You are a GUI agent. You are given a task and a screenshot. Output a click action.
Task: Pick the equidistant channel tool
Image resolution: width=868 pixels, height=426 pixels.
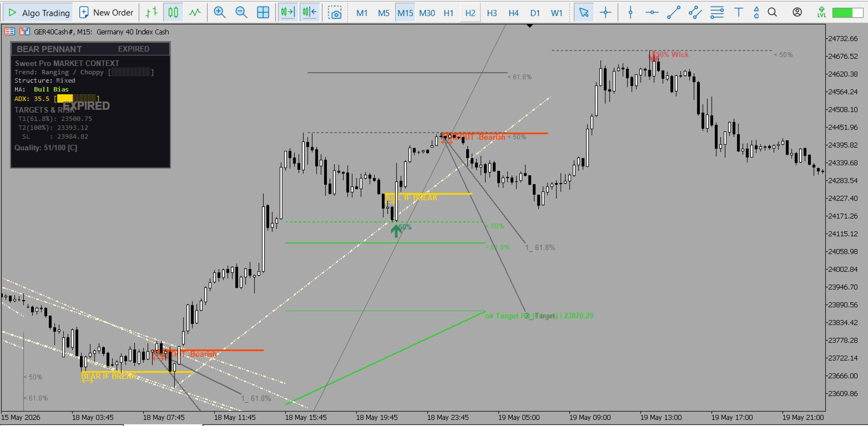[695, 12]
